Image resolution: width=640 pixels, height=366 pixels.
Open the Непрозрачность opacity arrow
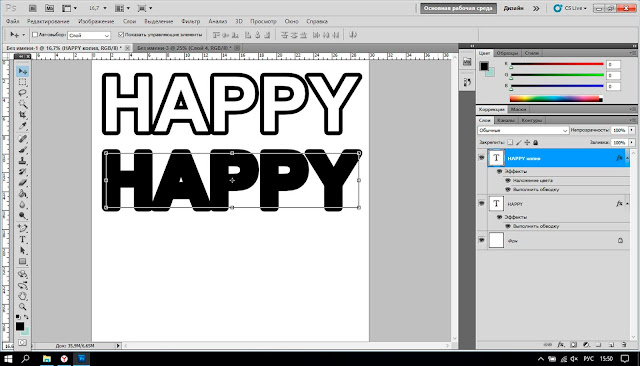pos(632,130)
